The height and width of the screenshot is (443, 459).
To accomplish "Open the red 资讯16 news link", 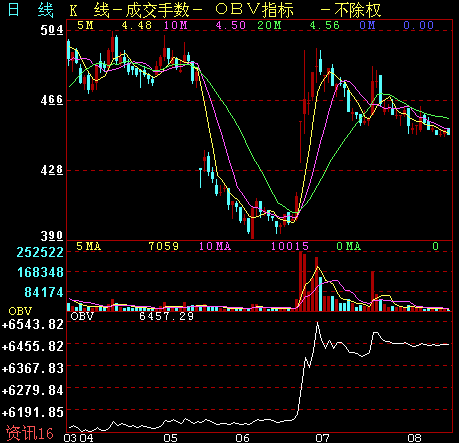I will tap(29, 433).
